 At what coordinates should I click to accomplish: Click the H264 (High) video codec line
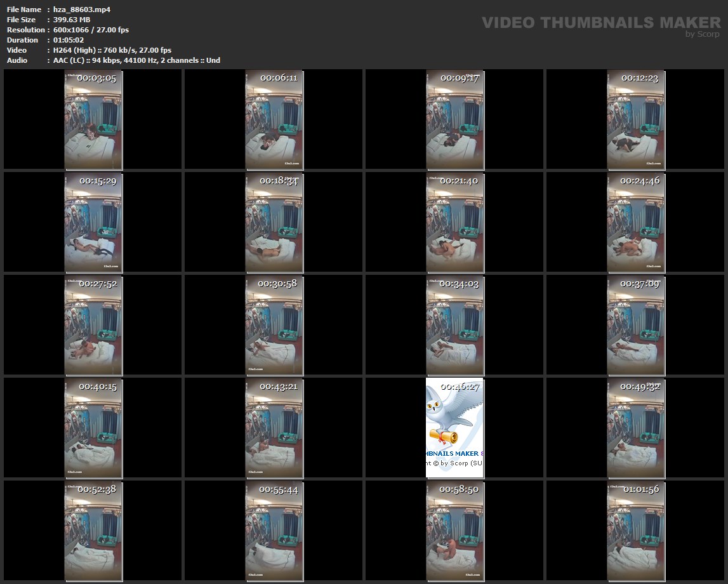point(112,50)
